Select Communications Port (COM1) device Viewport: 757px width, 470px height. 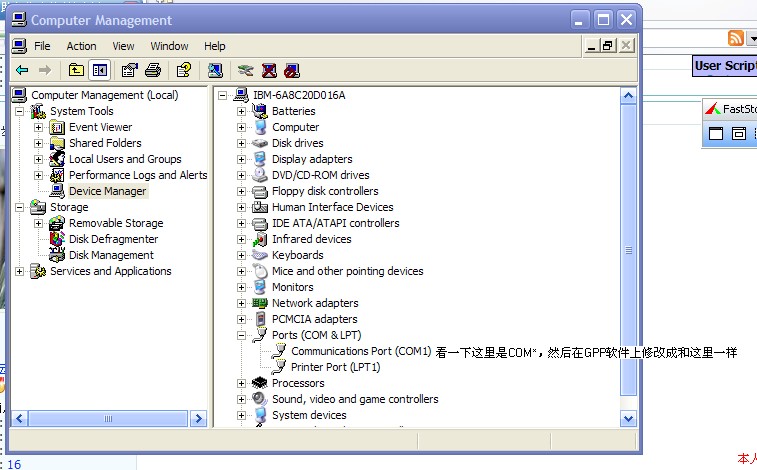tap(360, 351)
